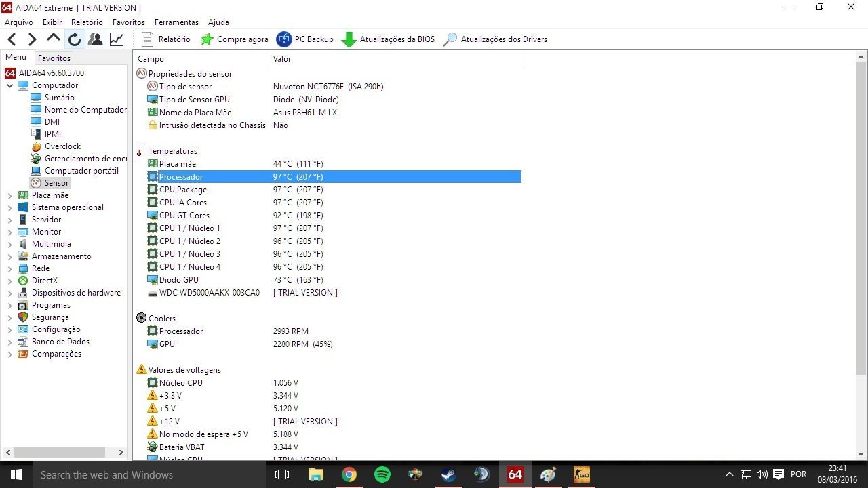Click the tree panel horizontal scrollbar right arrow

point(121,452)
